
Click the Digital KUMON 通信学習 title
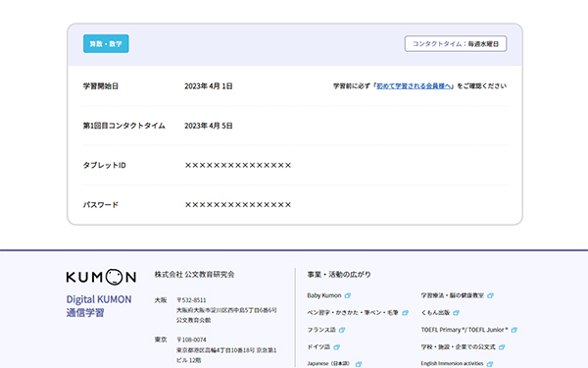click(99, 306)
